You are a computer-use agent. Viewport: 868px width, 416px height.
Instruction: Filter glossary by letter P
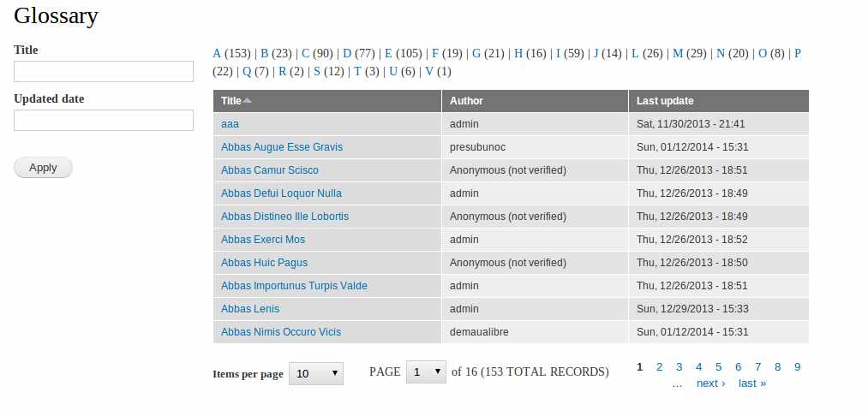[x=798, y=54]
